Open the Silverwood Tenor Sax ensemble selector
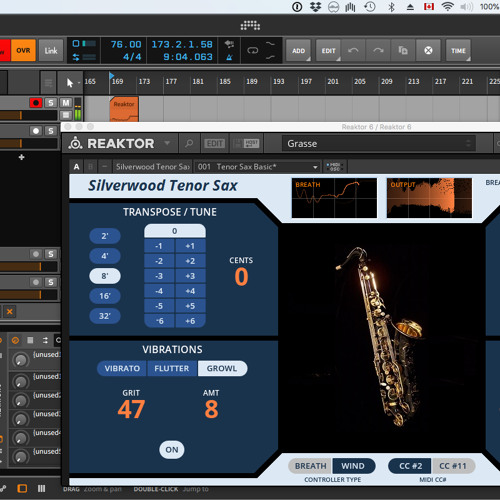Screen dimensions: 500x500 [152, 167]
